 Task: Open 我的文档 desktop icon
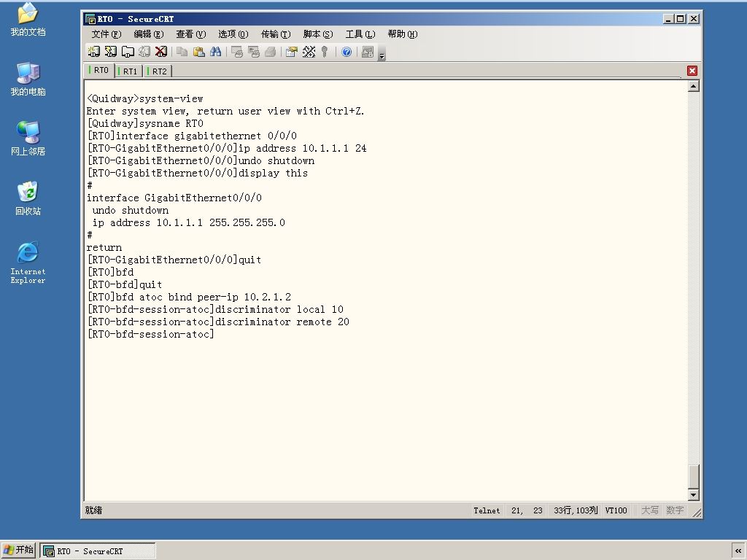(x=28, y=20)
